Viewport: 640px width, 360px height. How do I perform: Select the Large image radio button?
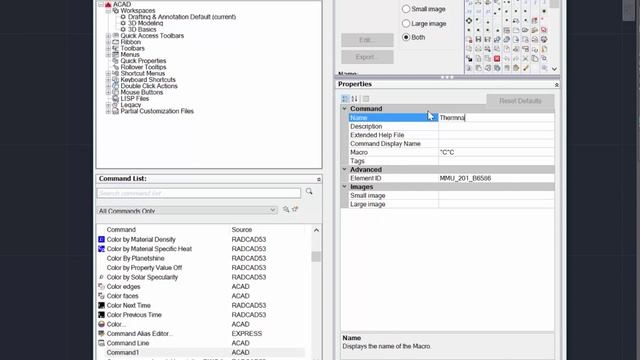pyautogui.click(x=406, y=23)
